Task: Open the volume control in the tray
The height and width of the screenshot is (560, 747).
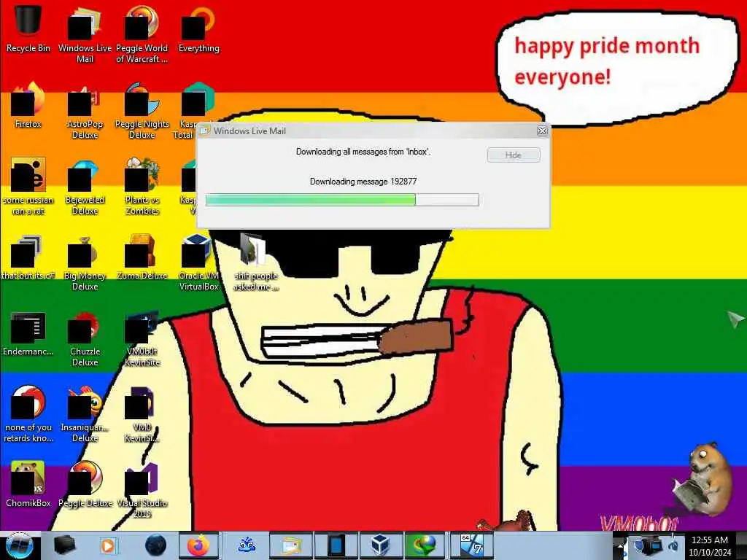Action: point(673,545)
